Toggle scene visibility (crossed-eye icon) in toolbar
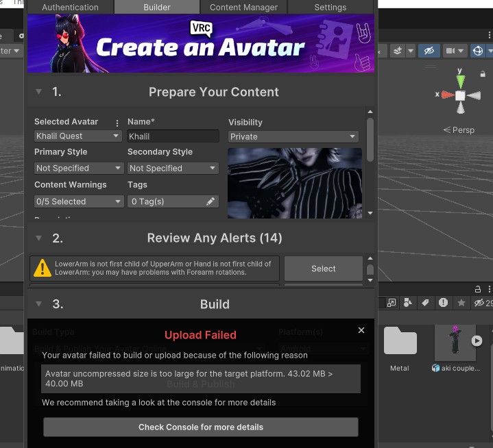Viewport: 493px width, 448px height. (429, 51)
